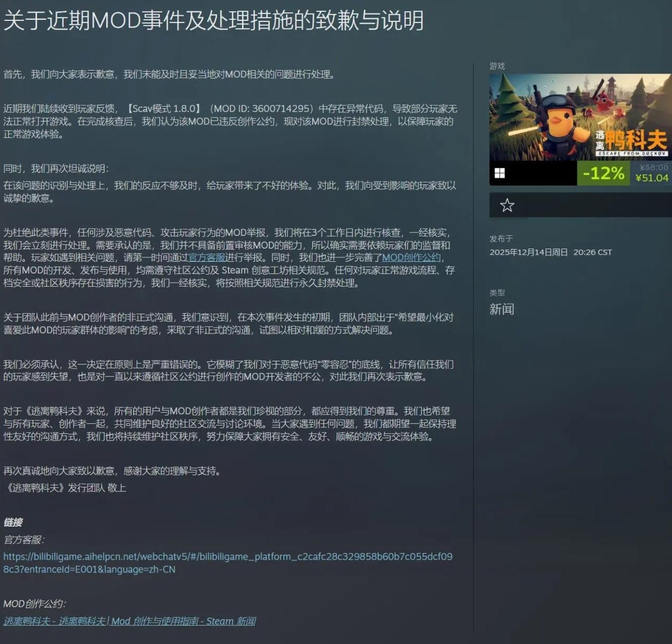
Task: Follow the underlined 官方客服 link inside the paragraph
Action: tap(207, 258)
